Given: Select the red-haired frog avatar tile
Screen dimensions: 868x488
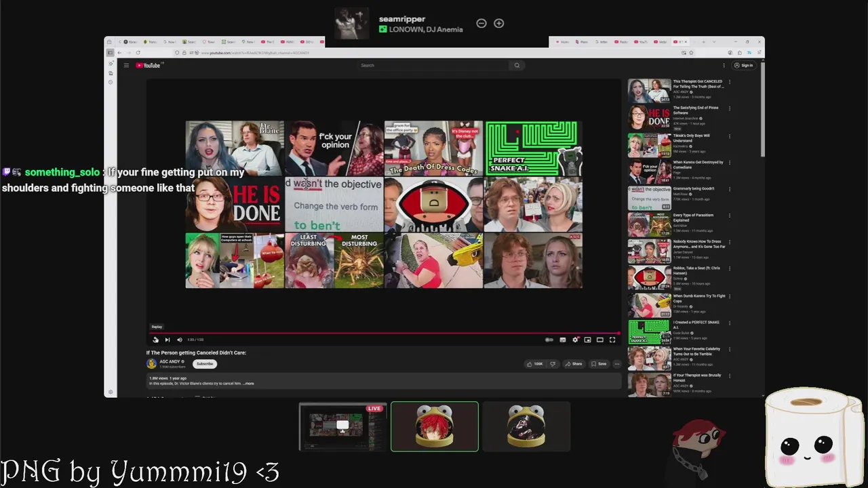Looking at the screenshot, I should (435, 426).
